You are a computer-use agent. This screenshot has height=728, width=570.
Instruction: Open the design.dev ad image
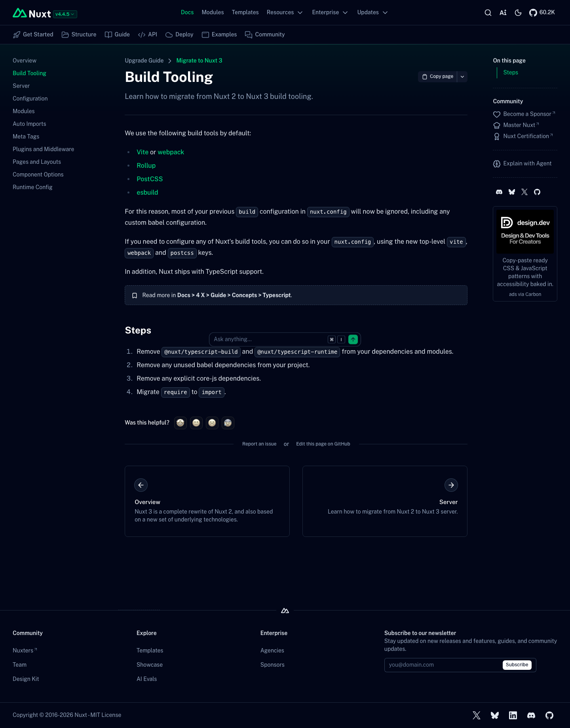click(525, 231)
